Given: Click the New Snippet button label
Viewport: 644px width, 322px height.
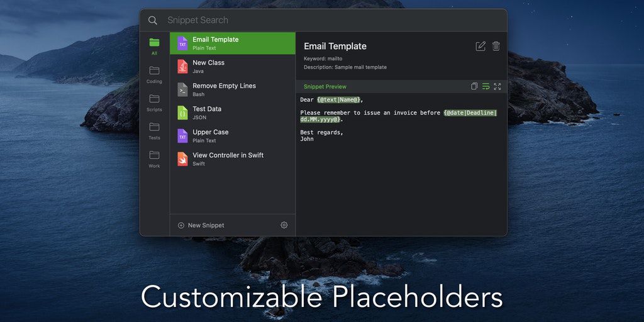Looking at the screenshot, I should click(206, 225).
